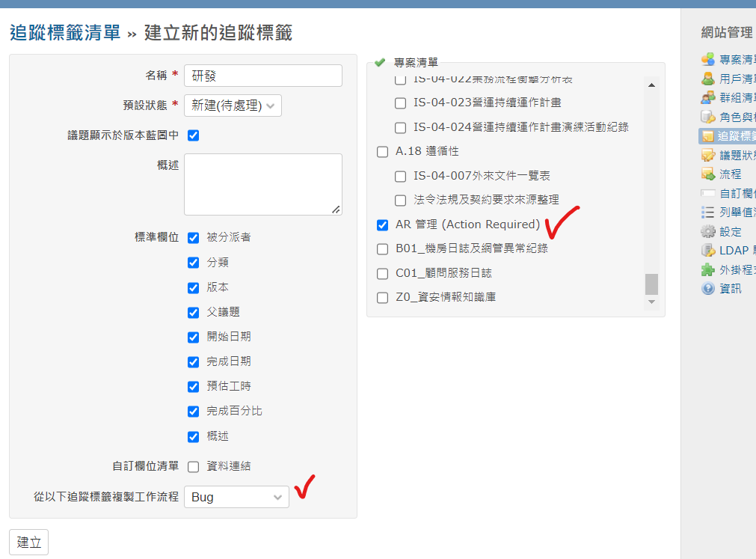
Task: Click the project list scroll-down arrow
Action: pos(651,302)
